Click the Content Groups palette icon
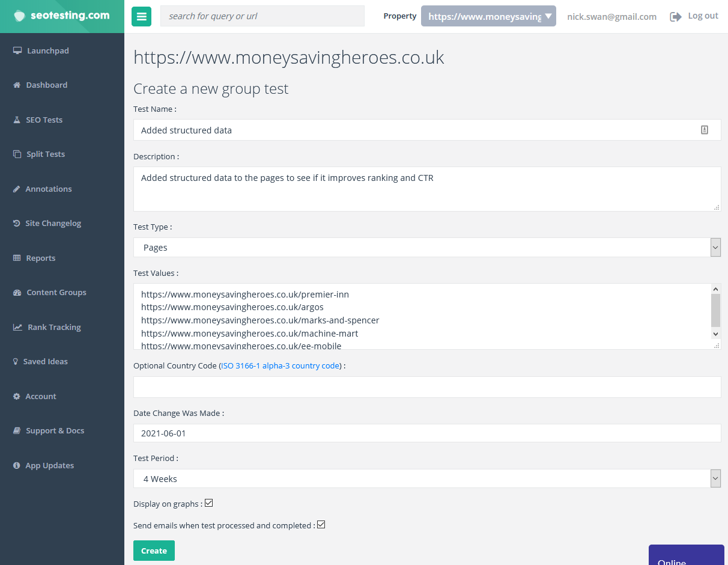 tap(17, 292)
